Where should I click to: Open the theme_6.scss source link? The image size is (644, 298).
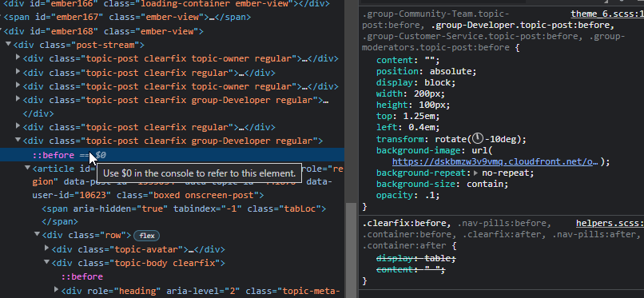click(x=607, y=14)
